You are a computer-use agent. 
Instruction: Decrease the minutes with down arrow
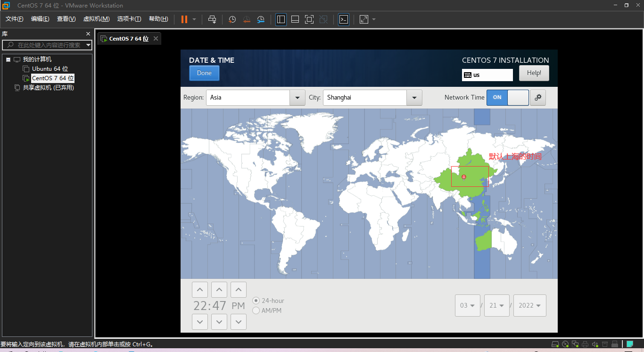tap(219, 322)
